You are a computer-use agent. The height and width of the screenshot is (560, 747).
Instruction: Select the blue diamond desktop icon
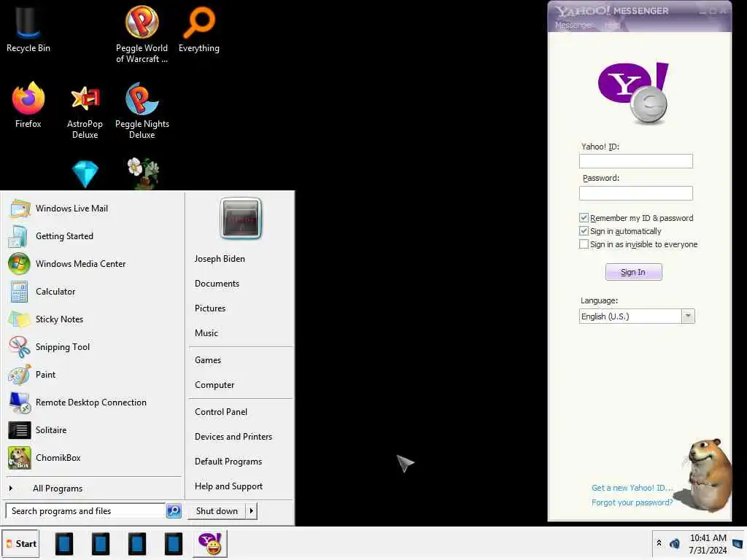85,174
